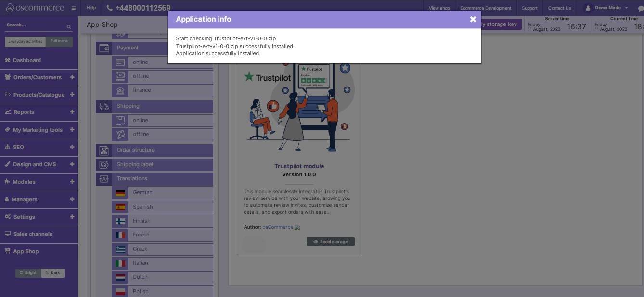Expand the Reports menu plus
The height and width of the screenshot is (297, 644).
point(72,112)
